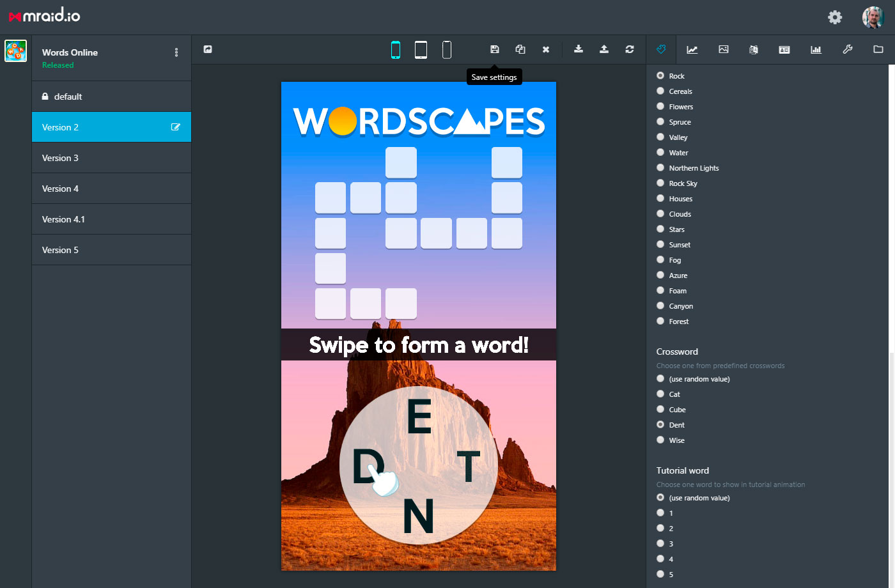Screen dimensions: 895x588
Task: Open the bar chart statistics tab
Action: pos(816,49)
